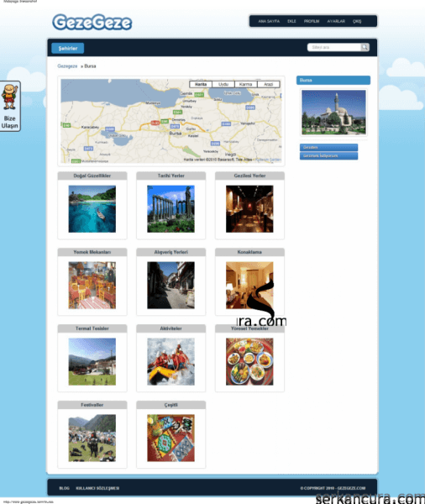Open the Doğal Güzellikler lagoon thumbnail

click(92, 209)
